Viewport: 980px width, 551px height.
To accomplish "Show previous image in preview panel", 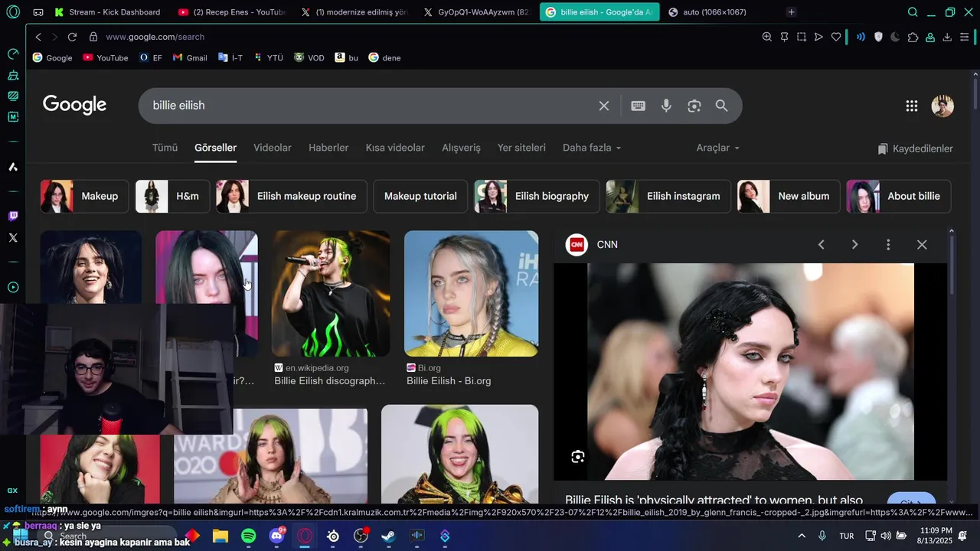I will (822, 245).
